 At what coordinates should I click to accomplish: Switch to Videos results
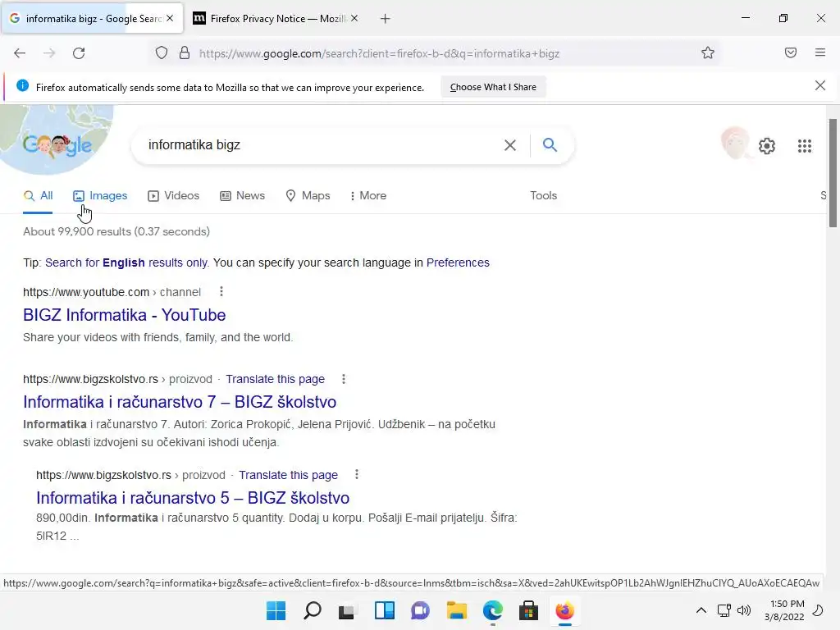click(174, 195)
